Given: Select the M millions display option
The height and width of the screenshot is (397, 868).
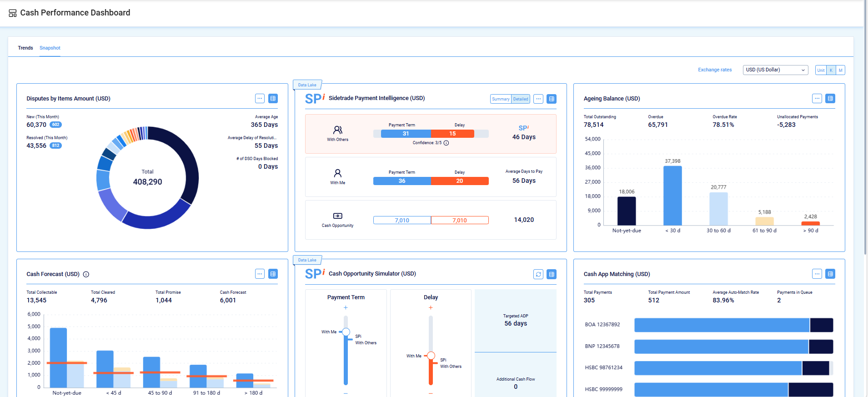Looking at the screenshot, I should [840, 70].
